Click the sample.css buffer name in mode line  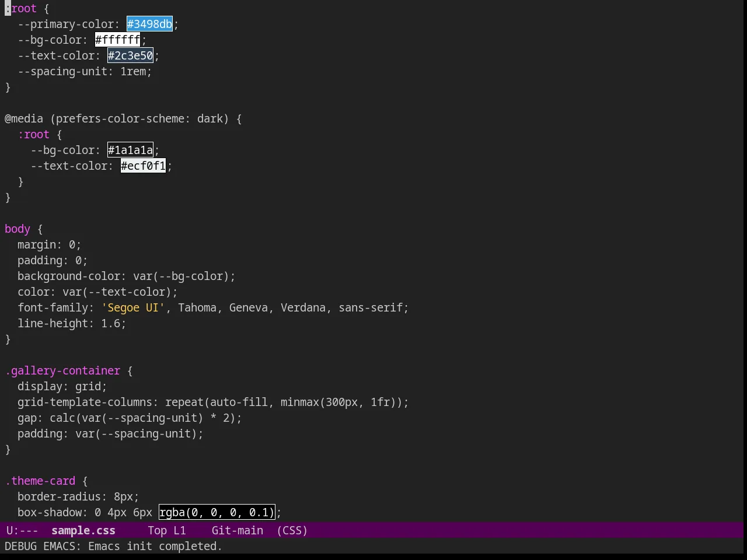83,530
